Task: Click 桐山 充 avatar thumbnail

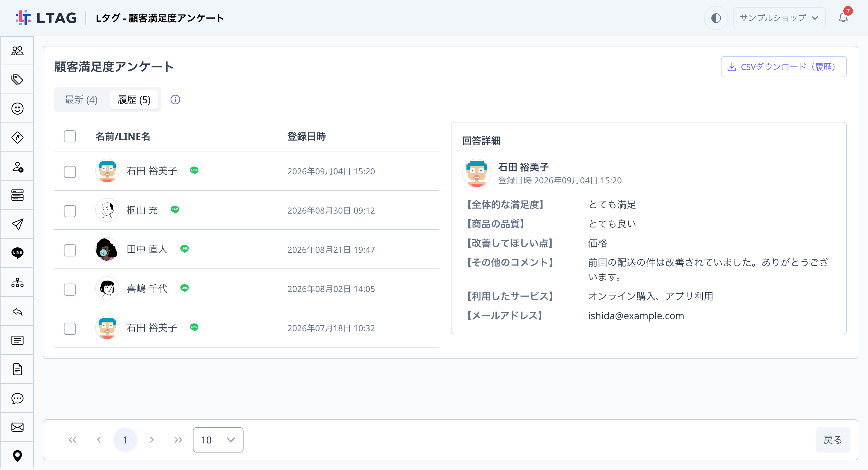Action: click(x=107, y=210)
